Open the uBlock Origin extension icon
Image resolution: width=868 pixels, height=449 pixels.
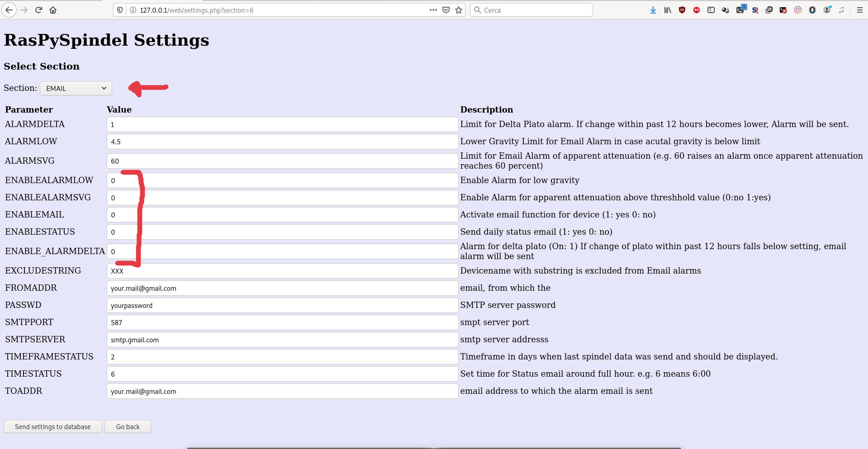682,10
